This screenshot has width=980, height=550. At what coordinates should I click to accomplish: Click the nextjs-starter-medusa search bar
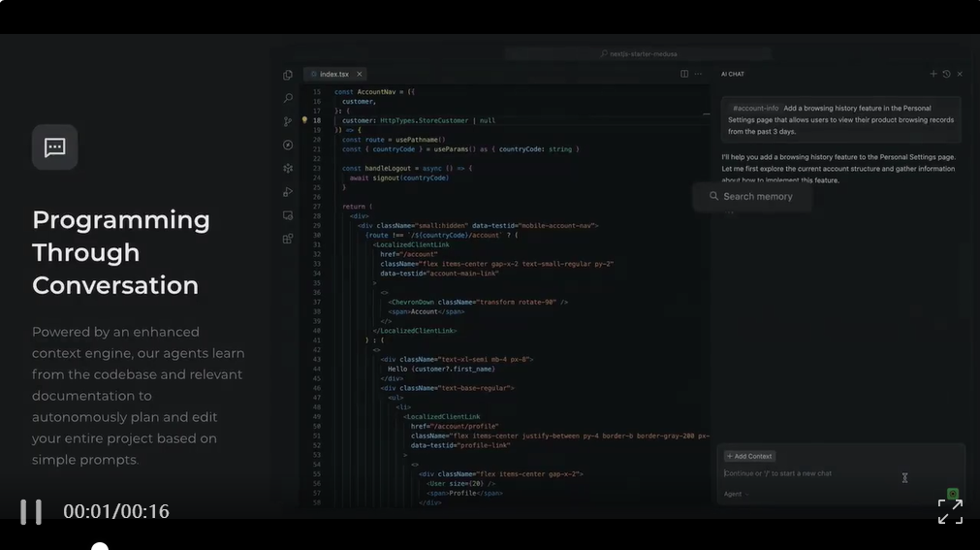click(639, 53)
